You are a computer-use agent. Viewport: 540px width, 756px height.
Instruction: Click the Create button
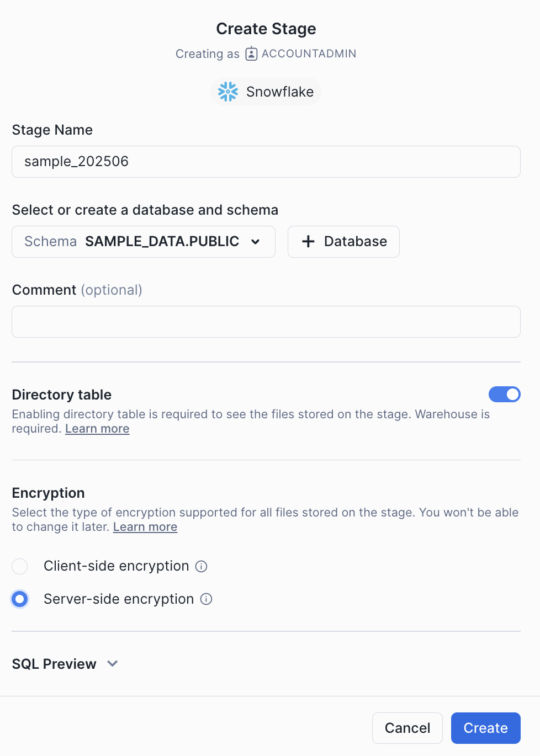click(486, 728)
